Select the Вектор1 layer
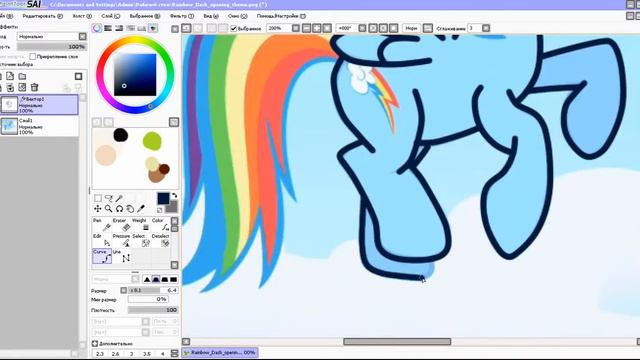 pos(39,104)
